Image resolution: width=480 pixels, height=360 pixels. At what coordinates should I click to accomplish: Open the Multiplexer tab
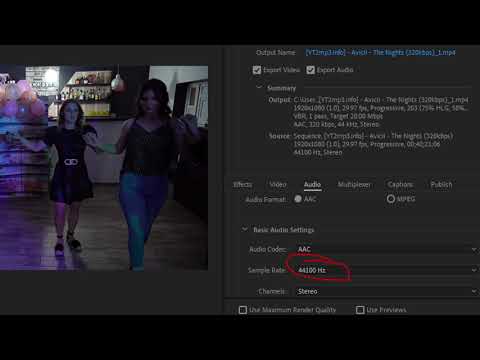[x=354, y=184]
